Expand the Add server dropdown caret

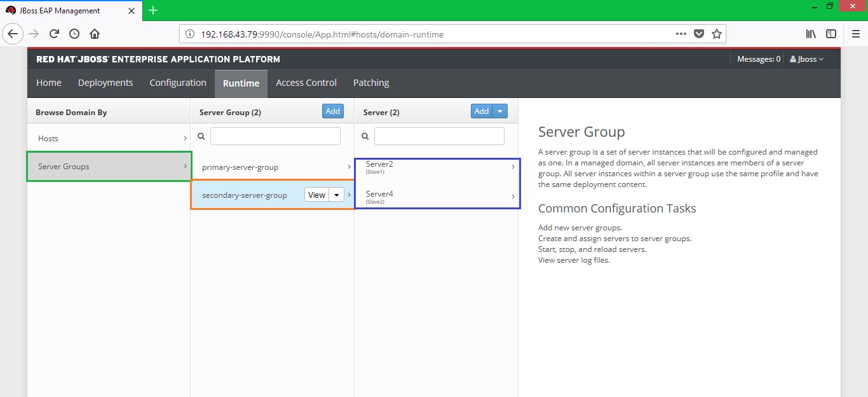click(500, 111)
